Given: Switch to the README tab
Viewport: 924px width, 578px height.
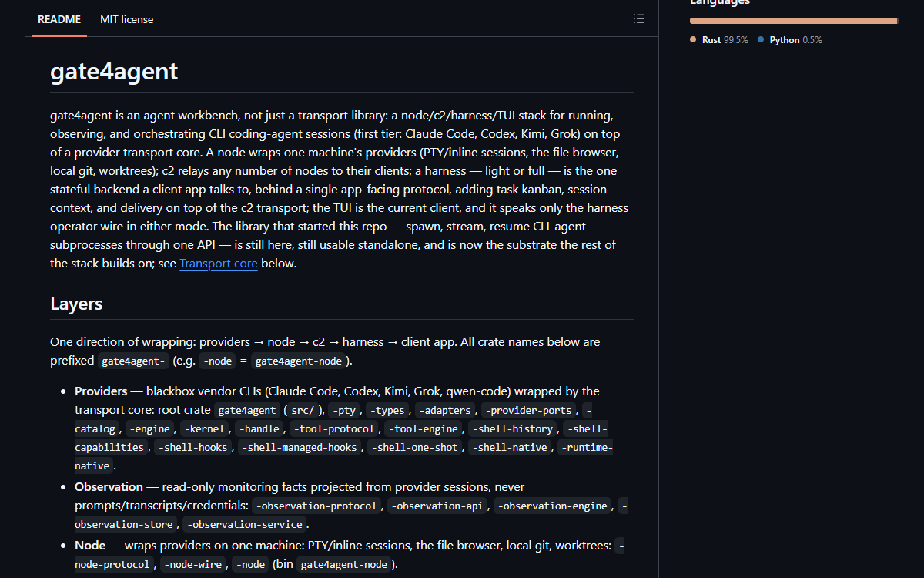Looking at the screenshot, I should point(59,19).
